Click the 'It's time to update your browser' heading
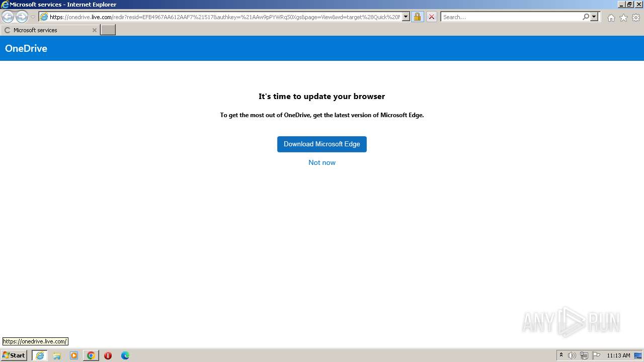 coord(322,97)
